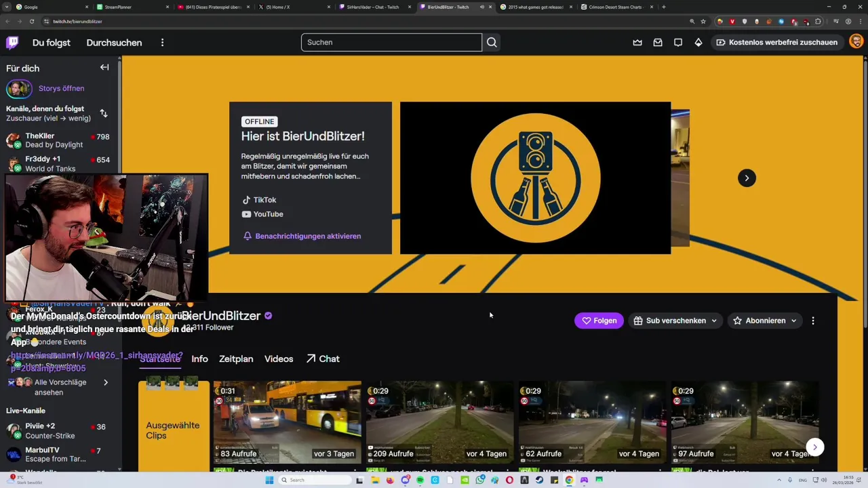The height and width of the screenshot is (488, 868).
Task: Collapse the Für dich sidebar
Action: [104, 67]
